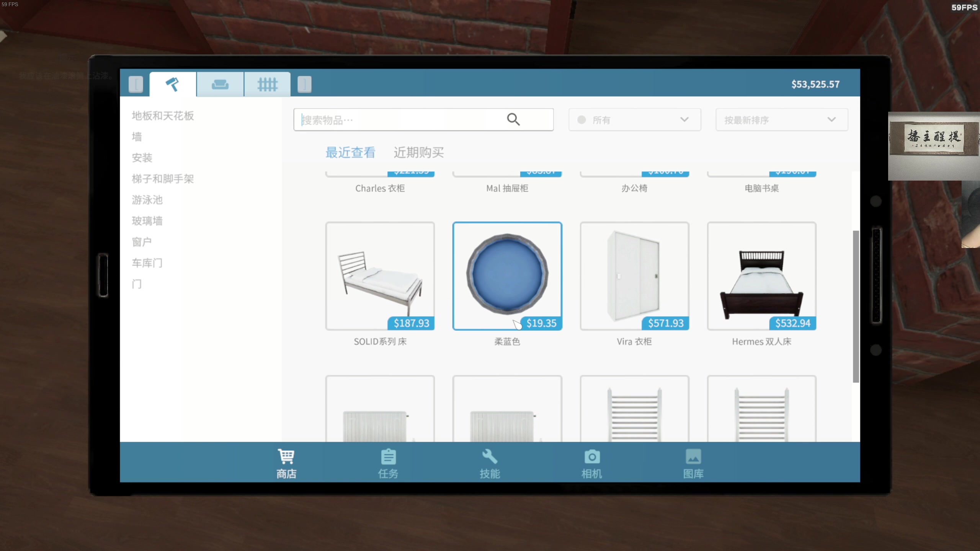Select the 柔蓝色 paint swatch item
The image size is (980, 551).
pyautogui.click(x=507, y=275)
